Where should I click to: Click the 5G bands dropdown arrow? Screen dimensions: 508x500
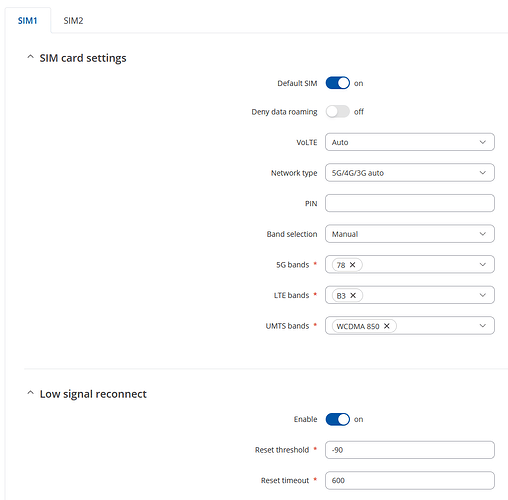click(x=482, y=265)
